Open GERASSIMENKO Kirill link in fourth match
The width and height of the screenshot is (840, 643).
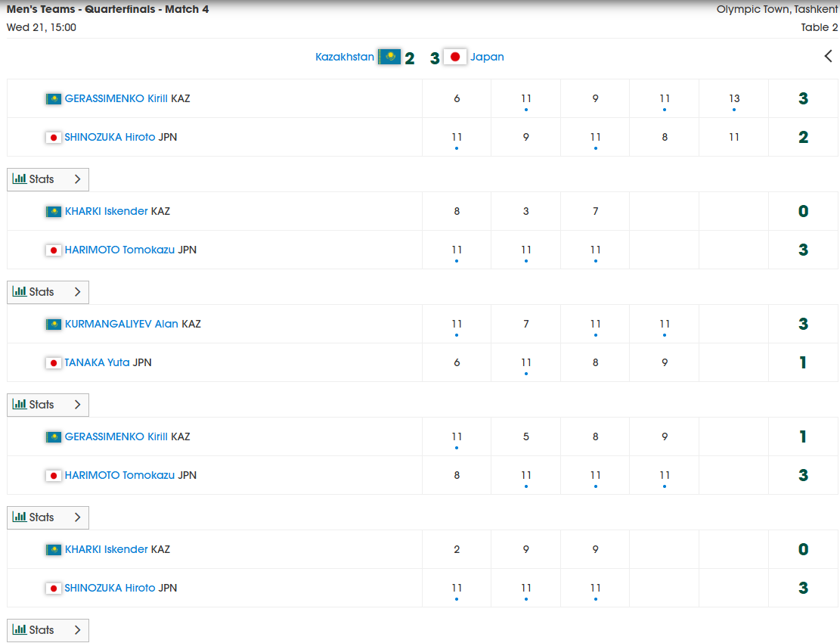116,436
